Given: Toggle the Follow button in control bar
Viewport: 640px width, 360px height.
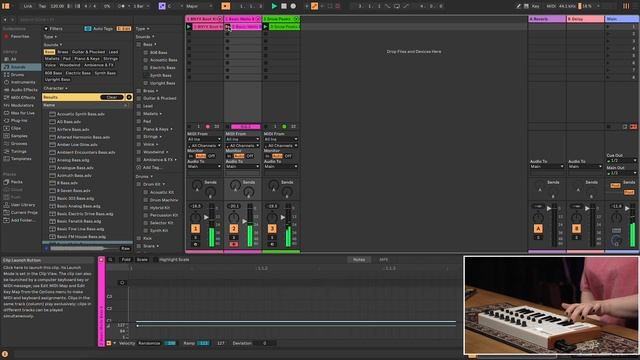Looking at the screenshot, I should click(x=225, y=6).
